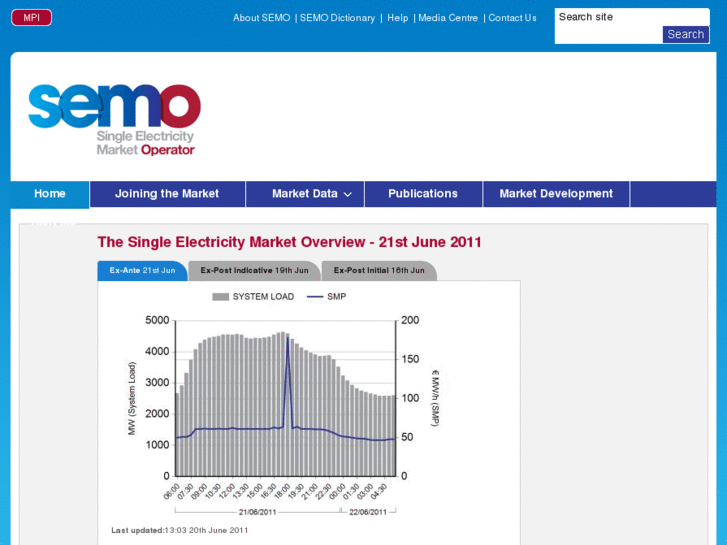Click the 200 value on the right axis
The height and width of the screenshot is (545, 727).
point(410,320)
